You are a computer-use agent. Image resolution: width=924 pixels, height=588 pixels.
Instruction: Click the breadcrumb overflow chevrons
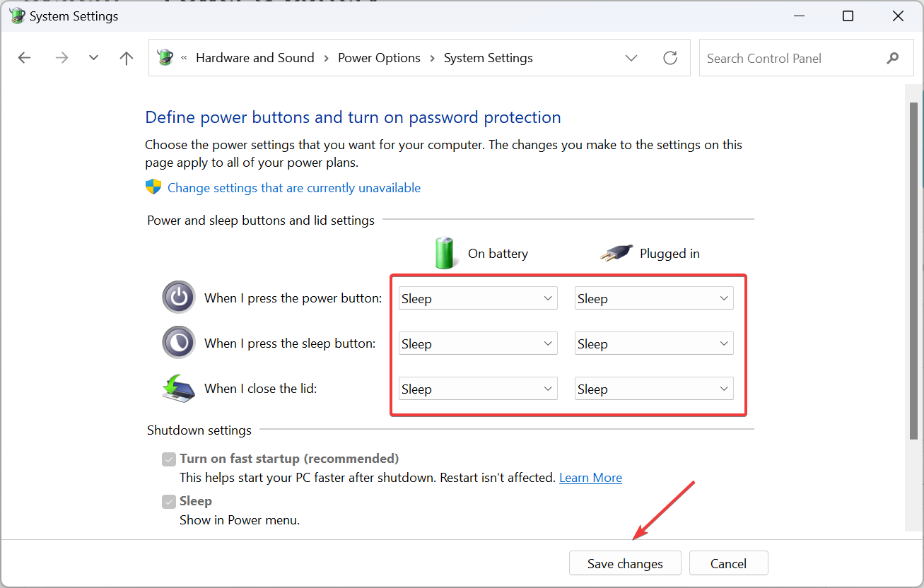(185, 58)
